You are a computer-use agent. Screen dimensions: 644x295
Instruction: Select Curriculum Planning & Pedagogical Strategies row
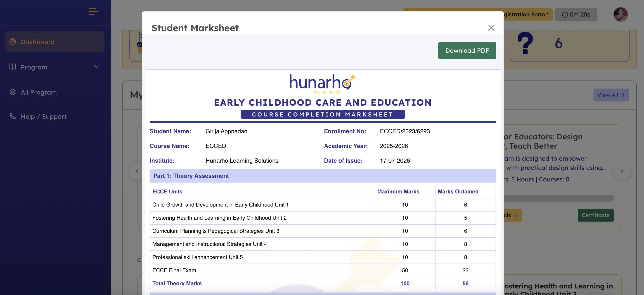[323, 231]
